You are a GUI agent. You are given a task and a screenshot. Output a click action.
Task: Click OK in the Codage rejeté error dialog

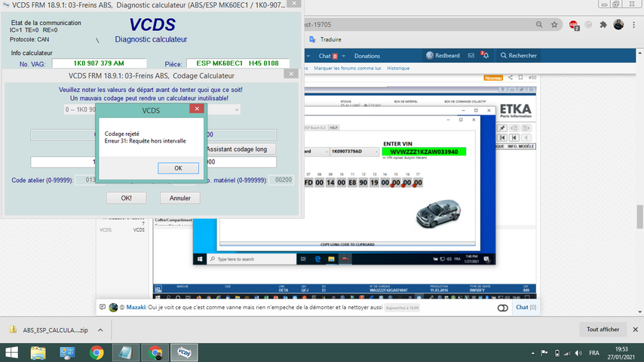coord(178,168)
